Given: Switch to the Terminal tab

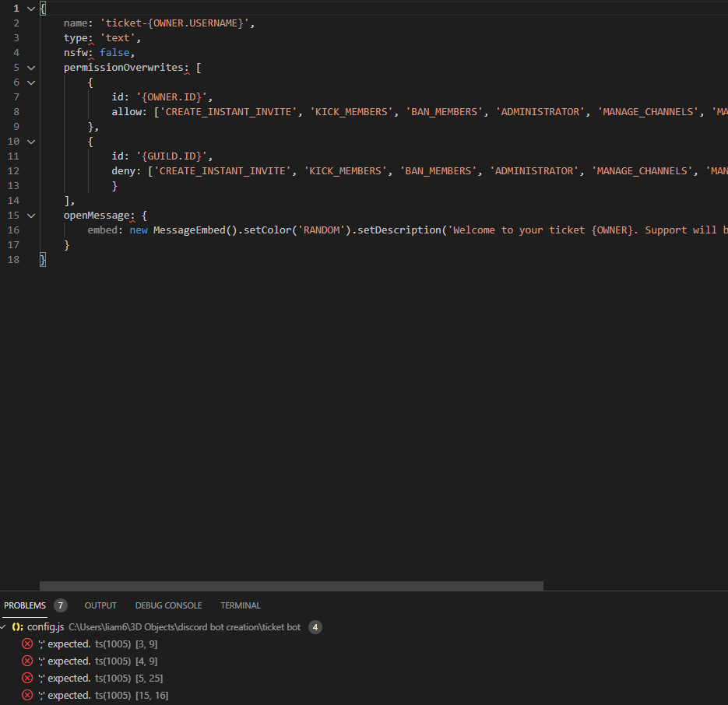Looking at the screenshot, I should pyautogui.click(x=240, y=605).
